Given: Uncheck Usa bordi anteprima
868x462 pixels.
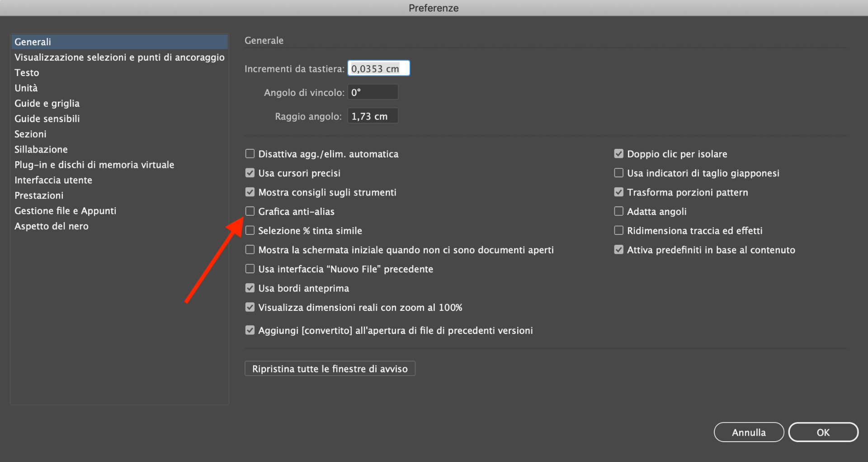Looking at the screenshot, I should pyautogui.click(x=250, y=288).
